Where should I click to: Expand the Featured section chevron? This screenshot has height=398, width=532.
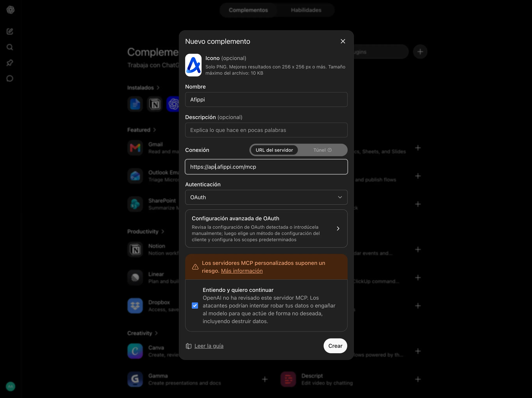tap(154, 130)
